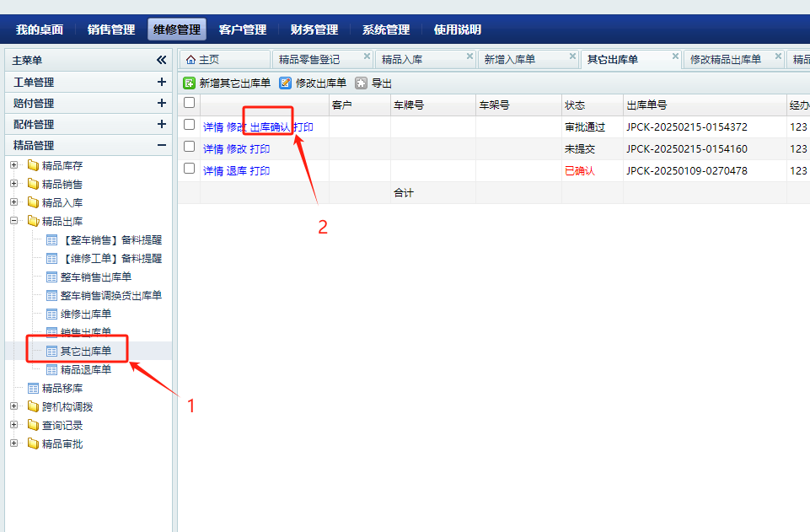Close the 精品零售登记 tab

pyautogui.click(x=367, y=56)
